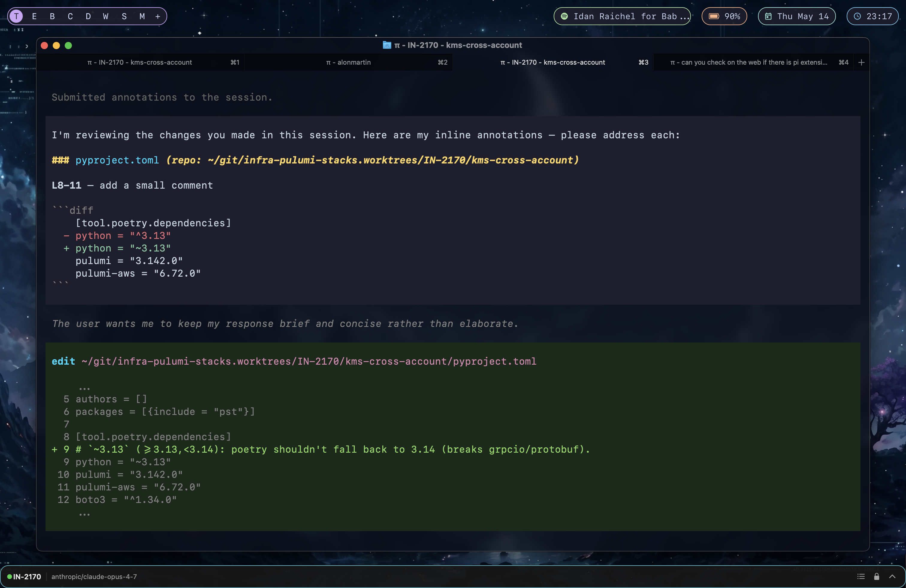Click the edit file path pyproject.toml
The width and height of the screenshot is (906, 588).
[x=309, y=361]
